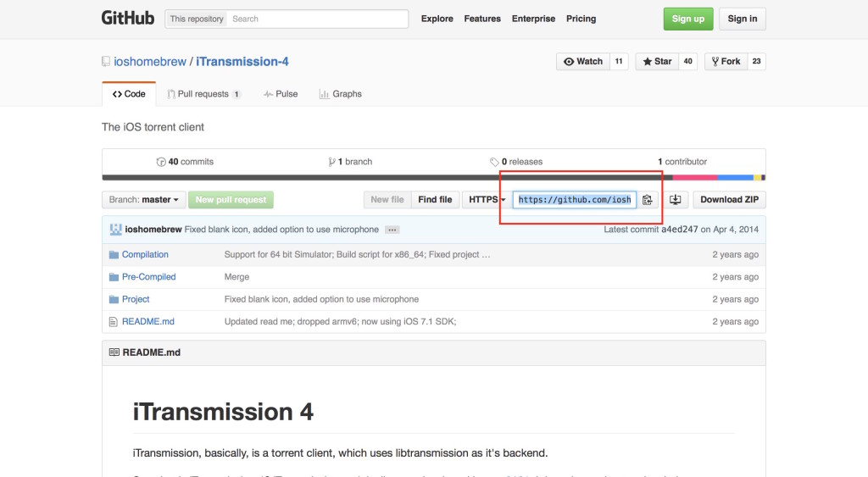Viewport: 868px width, 477px height.
Task: Open ioshomebrew owner link in title
Action: point(150,61)
